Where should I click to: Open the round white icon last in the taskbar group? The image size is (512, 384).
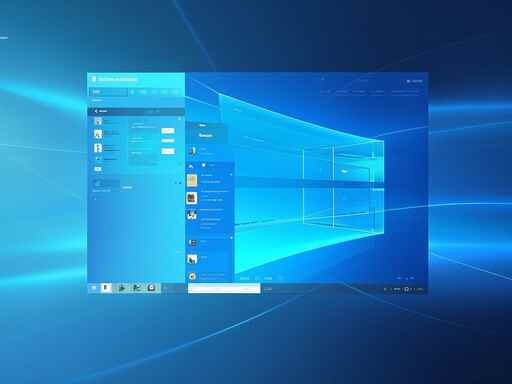(x=151, y=287)
